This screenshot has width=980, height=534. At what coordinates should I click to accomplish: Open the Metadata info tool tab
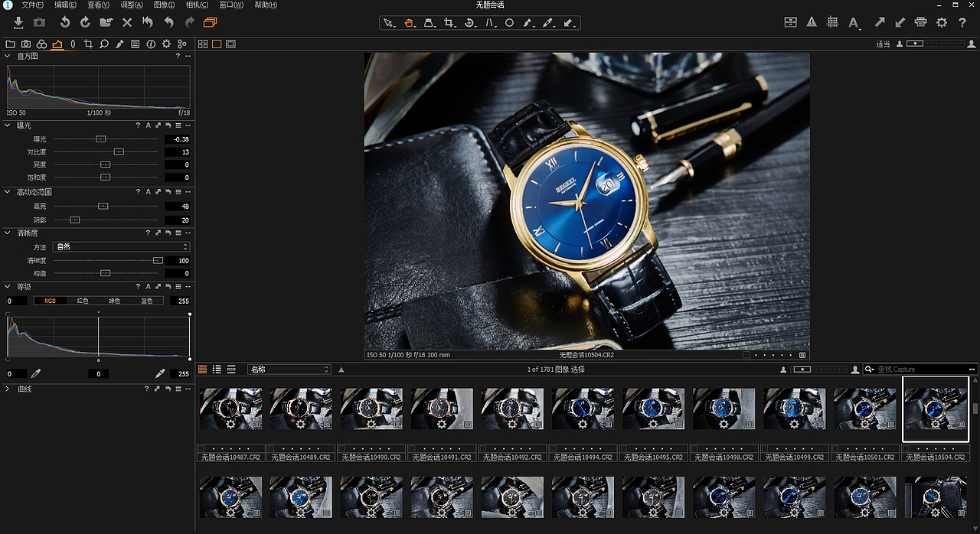tap(151, 44)
